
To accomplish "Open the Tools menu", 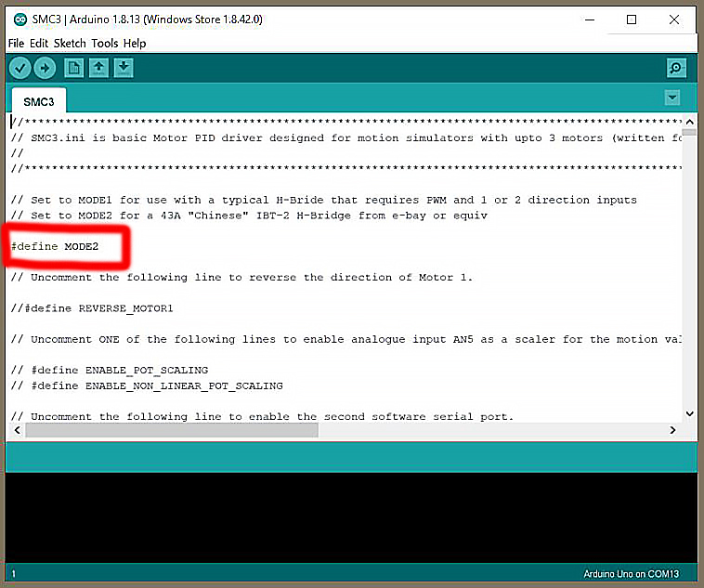I will [x=105, y=43].
